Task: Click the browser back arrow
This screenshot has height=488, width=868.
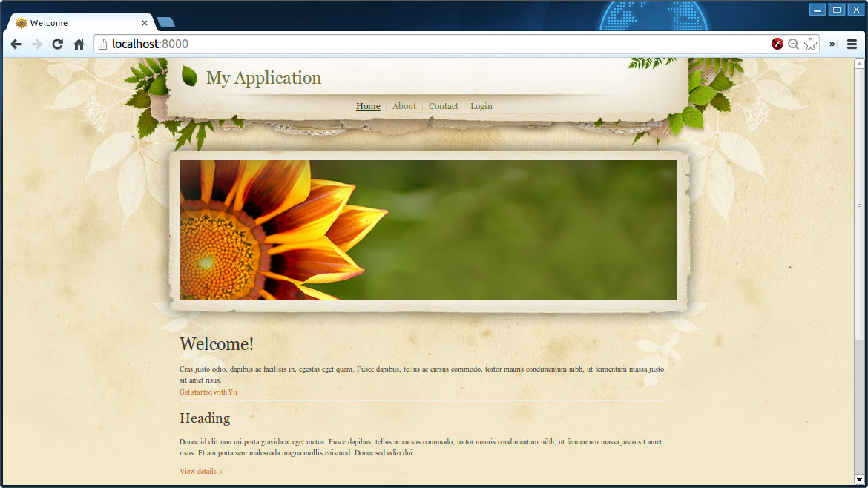Action: (16, 44)
